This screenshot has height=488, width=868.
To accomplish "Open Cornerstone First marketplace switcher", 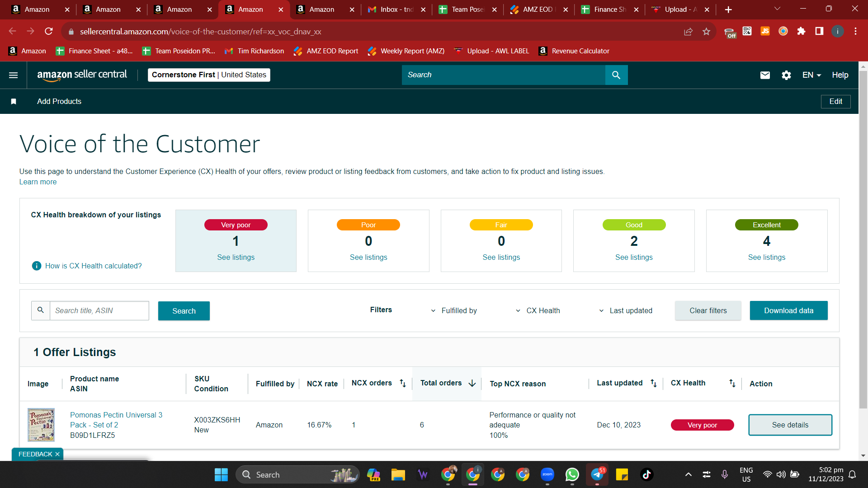I will coord(209,75).
